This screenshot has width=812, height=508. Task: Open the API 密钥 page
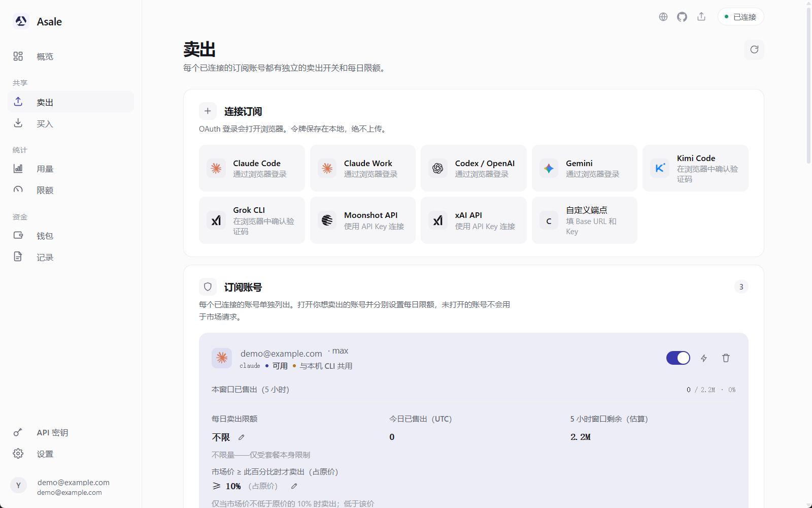(x=71, y=432)
